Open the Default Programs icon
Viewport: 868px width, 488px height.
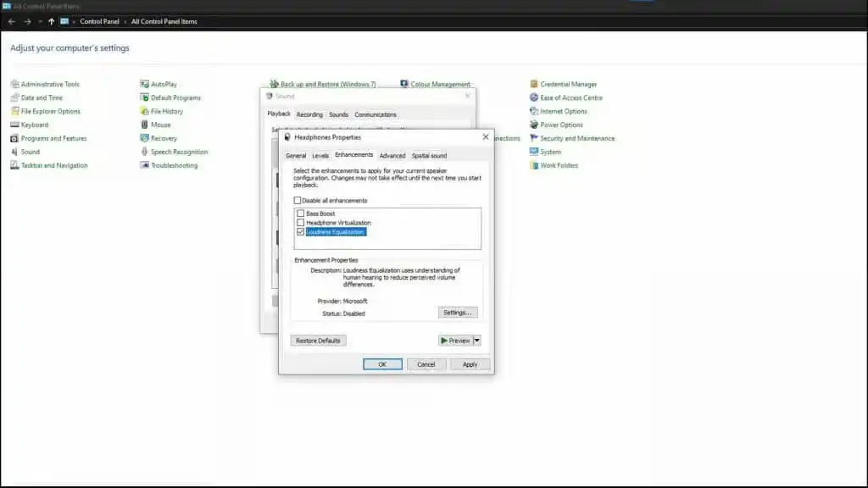[x=144, y=97]
